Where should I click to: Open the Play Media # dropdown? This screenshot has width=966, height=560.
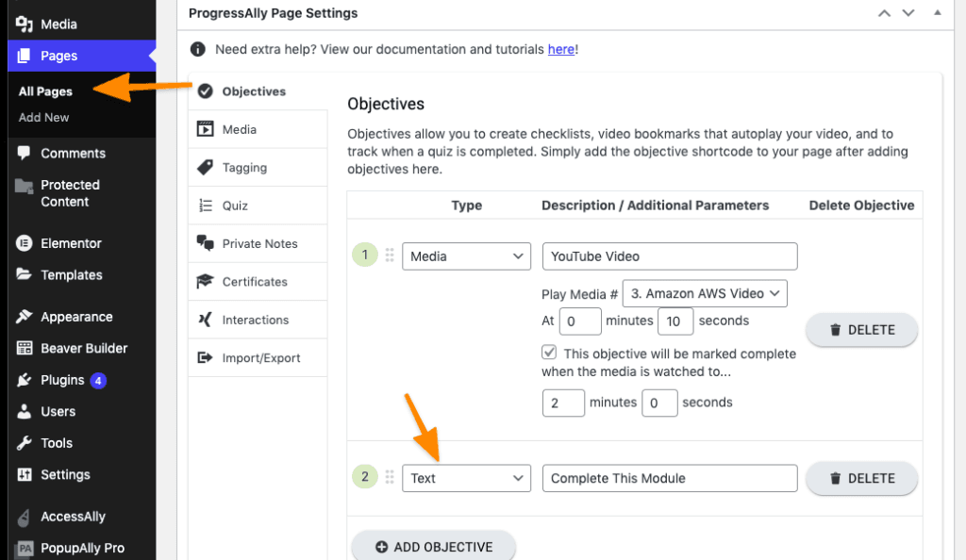[704, 293]
